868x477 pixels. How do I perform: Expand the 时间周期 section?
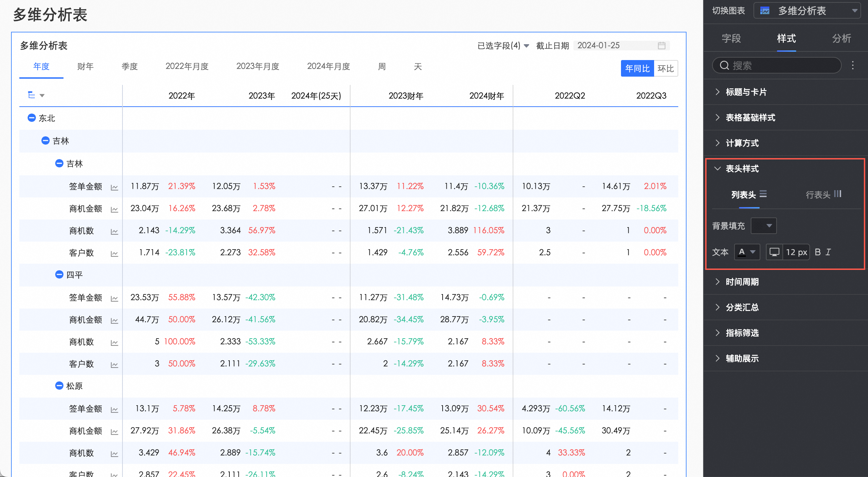pyautogui.click(x=742, y=282)
